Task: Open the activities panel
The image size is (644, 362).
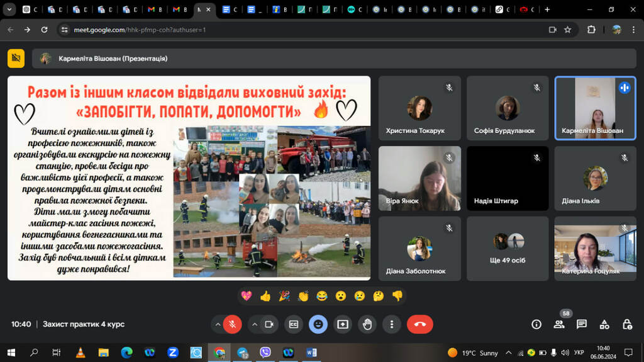Action: [604, 324]
